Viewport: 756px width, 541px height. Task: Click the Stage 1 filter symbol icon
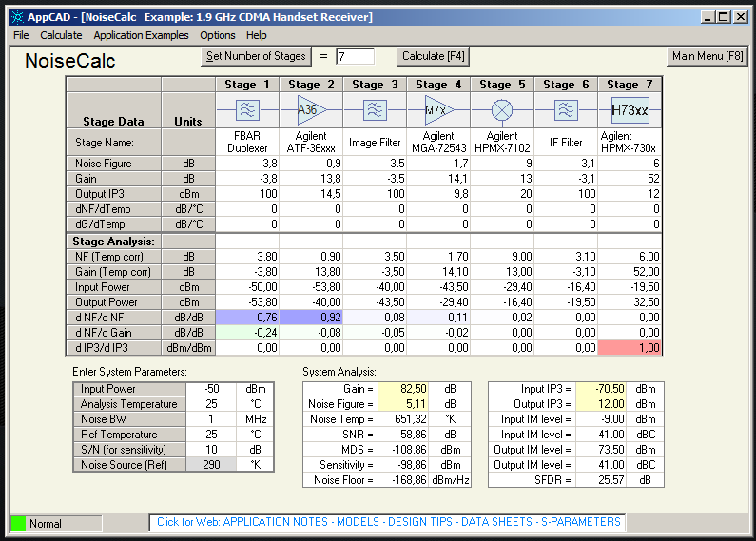click(247, 110)
